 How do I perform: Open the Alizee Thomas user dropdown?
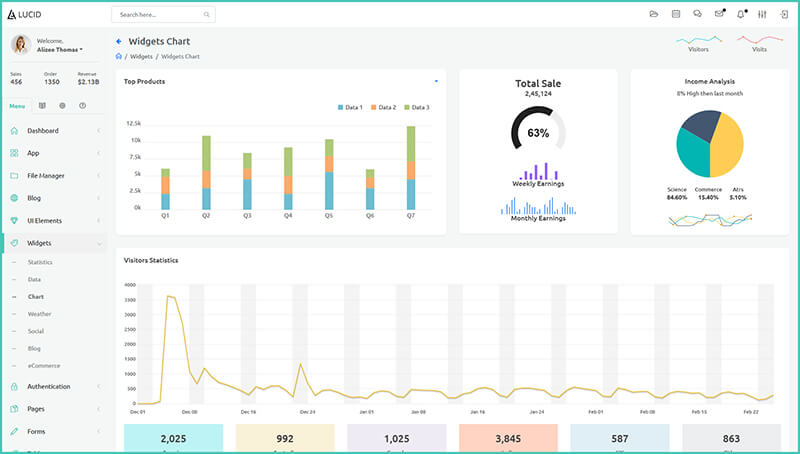60,49
